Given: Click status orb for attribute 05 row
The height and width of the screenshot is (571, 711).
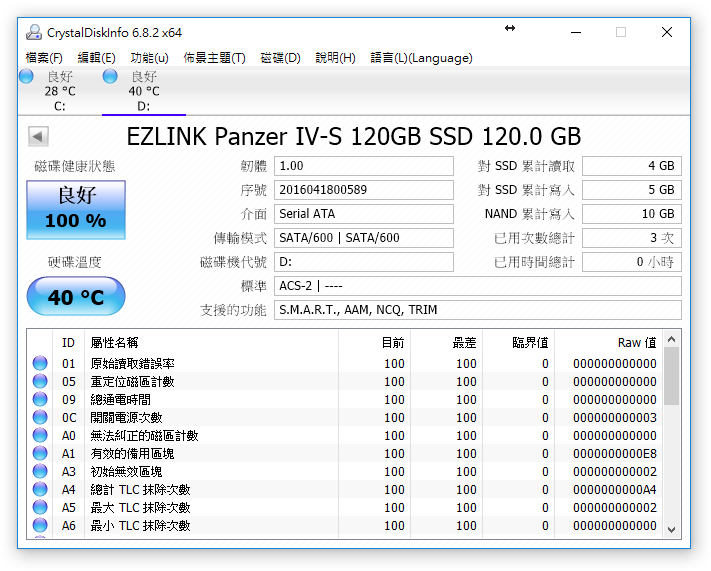Looking at the screenshot, I should (40, 381).
